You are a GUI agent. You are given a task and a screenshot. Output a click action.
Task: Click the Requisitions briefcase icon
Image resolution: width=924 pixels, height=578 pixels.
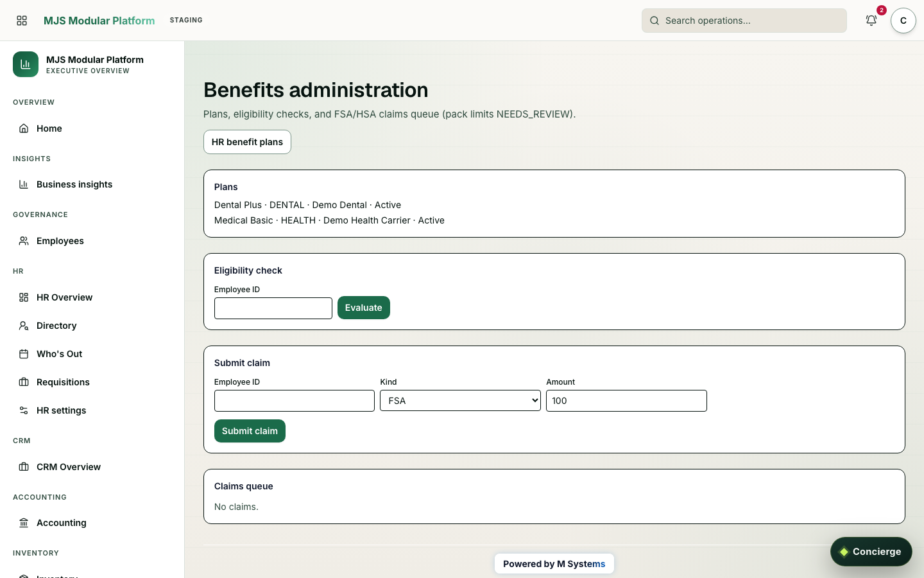(x=24, y=382)
